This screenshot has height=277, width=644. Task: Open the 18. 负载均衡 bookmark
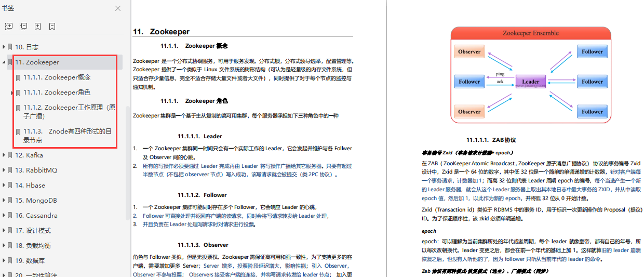(33, 245)
